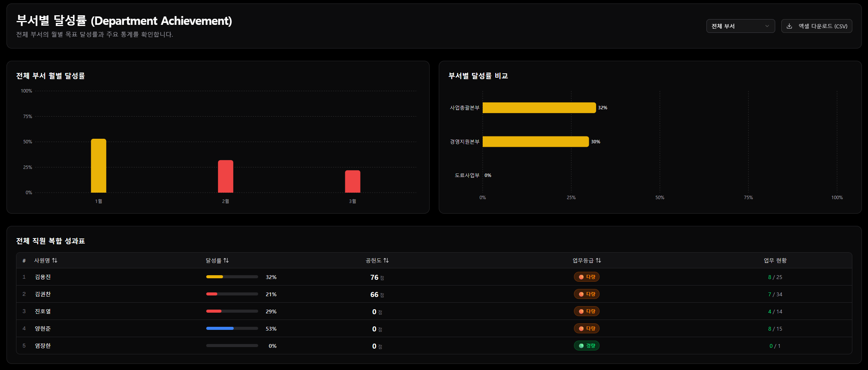Viewport: 868px width, 370px height.
Task: Click the yellow 1월 bar in monthly chart
Action: (99, 166)
